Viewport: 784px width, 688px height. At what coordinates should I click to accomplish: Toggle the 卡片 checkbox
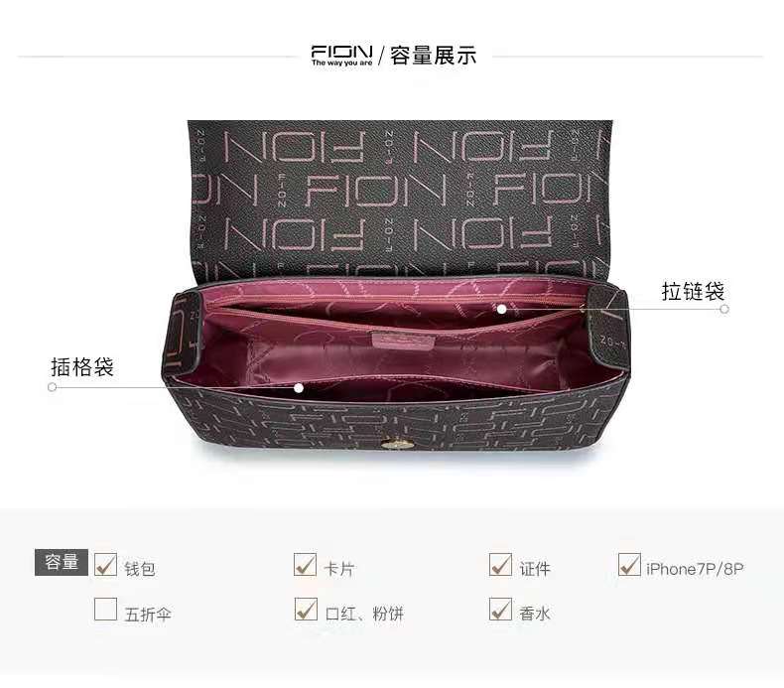click(x=305, y=564)
